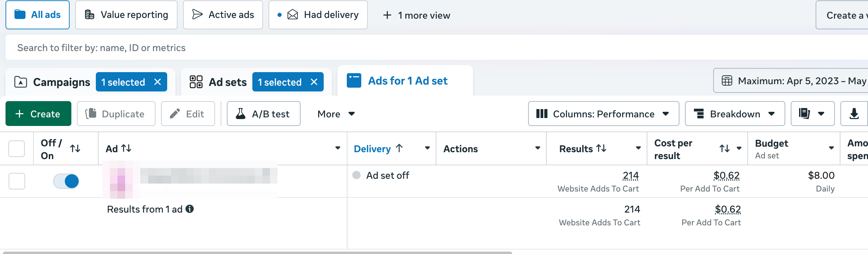Click the 214 results value in ad row
Viewport: 868px width, 254px height.
[631, 176]
